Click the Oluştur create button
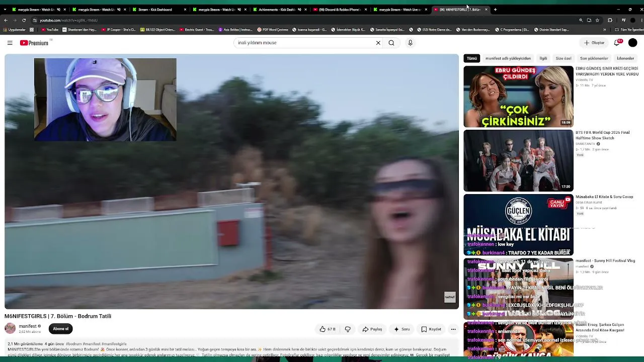Screen dimensions: 644x362 point(594,43)
